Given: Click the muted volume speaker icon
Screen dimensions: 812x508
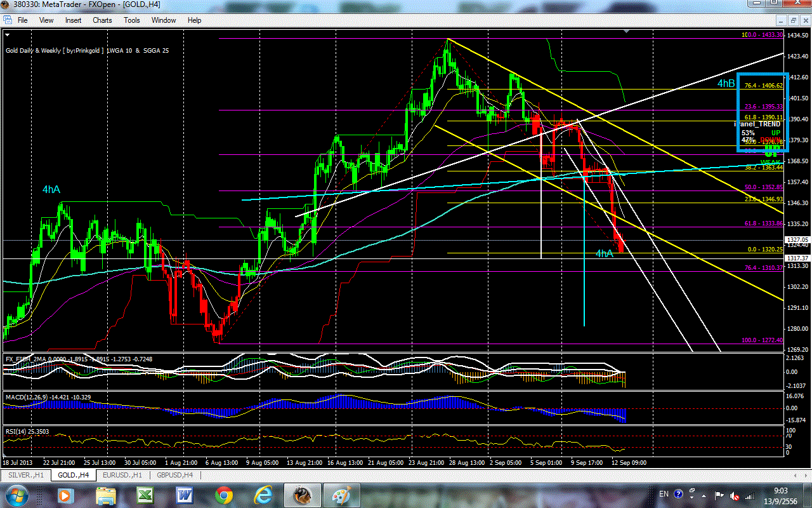Looking at the screenshot, I should [x=736, y=495].
